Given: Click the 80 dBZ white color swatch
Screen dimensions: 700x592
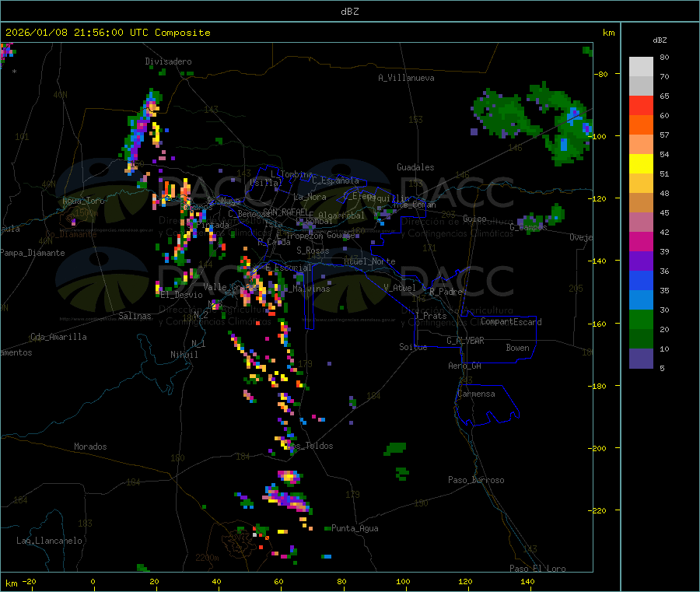Looking at the screenshot, I should click(x=641, y=67).
